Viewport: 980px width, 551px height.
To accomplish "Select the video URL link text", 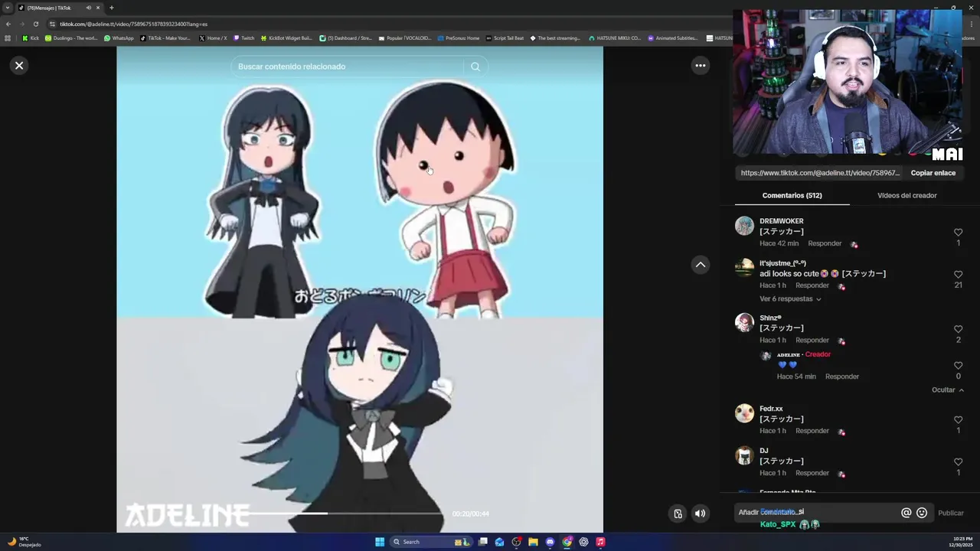I will coord(820,173).
